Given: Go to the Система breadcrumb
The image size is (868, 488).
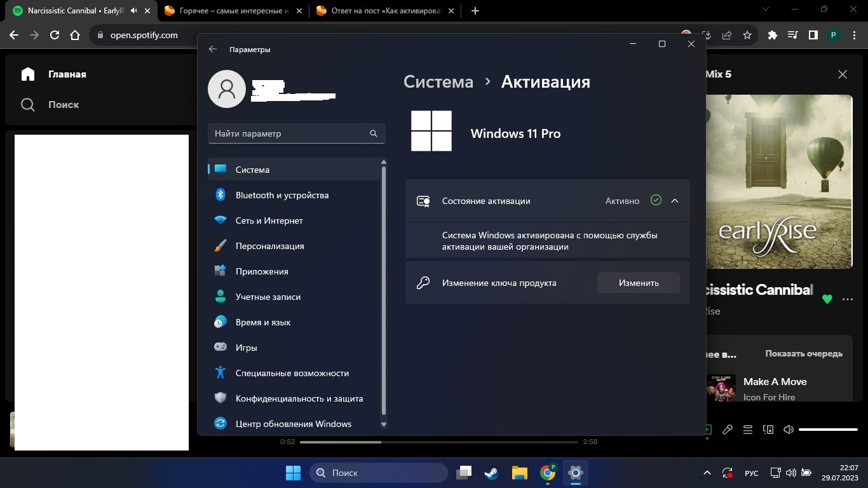Looking at the screenshot, I should [x=438, y=82].
